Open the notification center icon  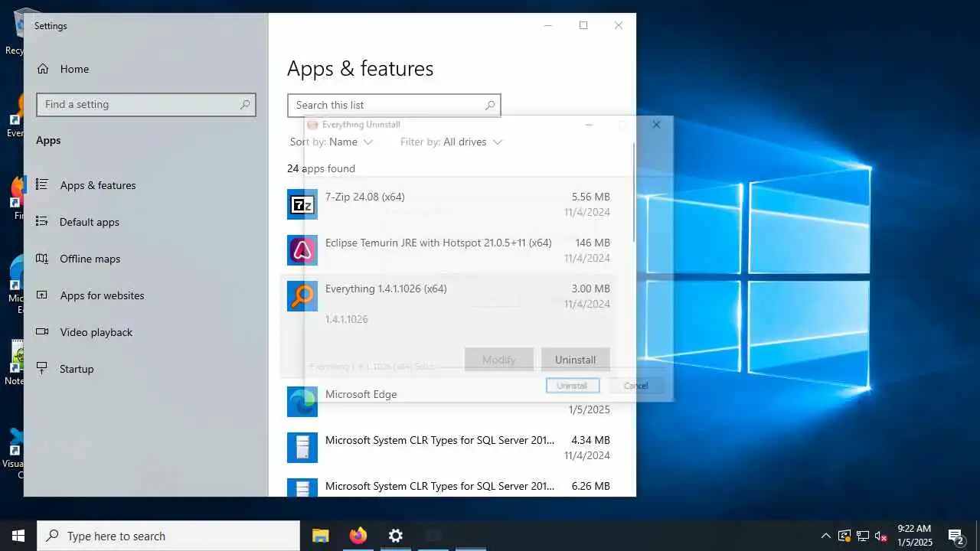click(955, 536)
